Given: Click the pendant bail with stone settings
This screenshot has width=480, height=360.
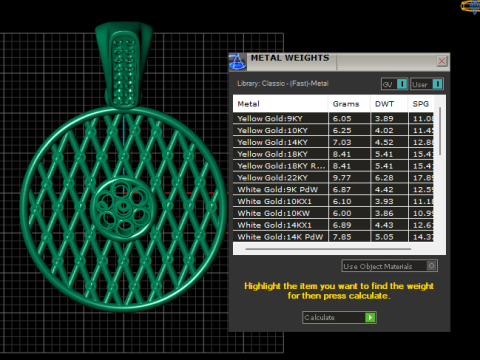Looking at the screenshot, I should (x=124, y=65).
